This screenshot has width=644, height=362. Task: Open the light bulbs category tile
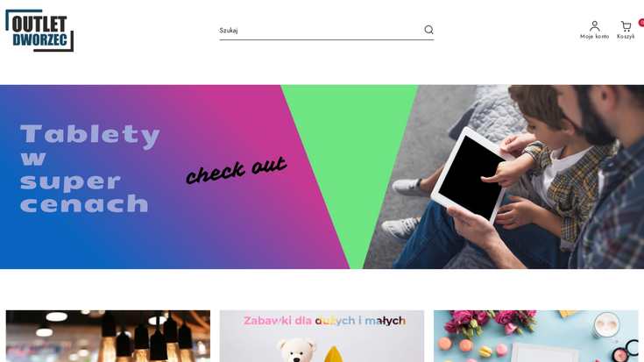tap(108, 336)
